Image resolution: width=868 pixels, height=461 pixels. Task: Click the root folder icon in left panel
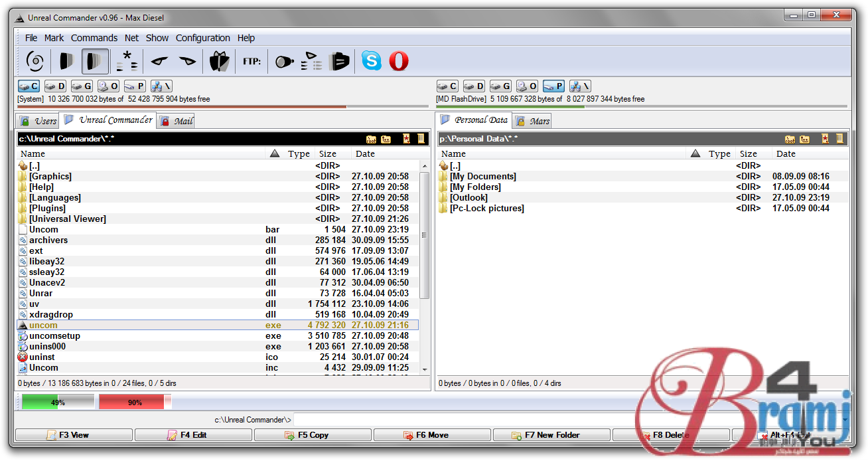pos(371,139)
